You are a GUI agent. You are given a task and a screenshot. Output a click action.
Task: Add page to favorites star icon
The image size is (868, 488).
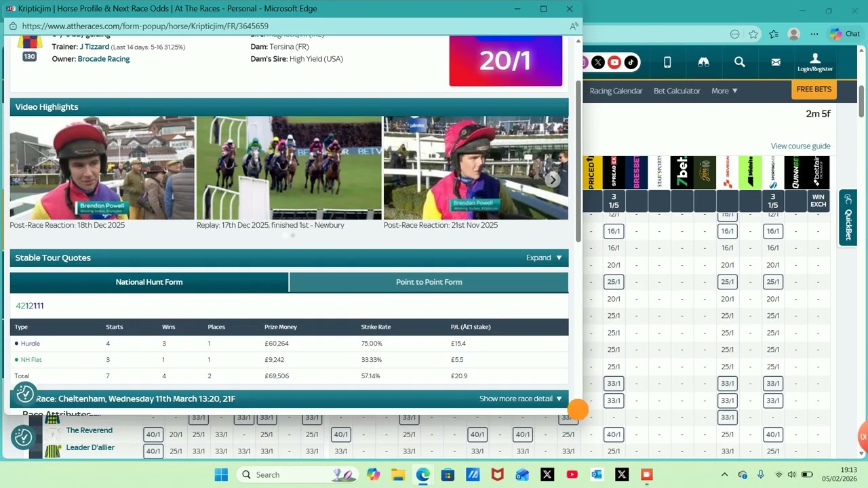[x=753, y=34]
